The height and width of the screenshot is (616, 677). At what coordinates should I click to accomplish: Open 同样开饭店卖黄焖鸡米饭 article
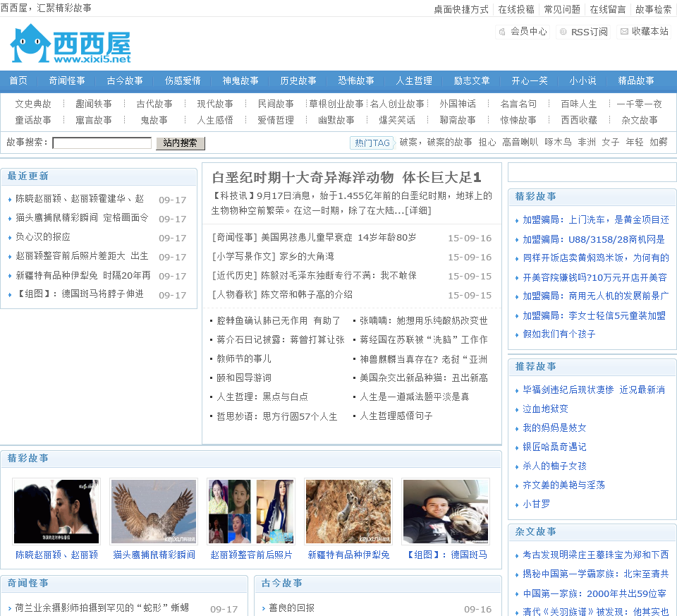pyautogui.click(x=595, y=258)
